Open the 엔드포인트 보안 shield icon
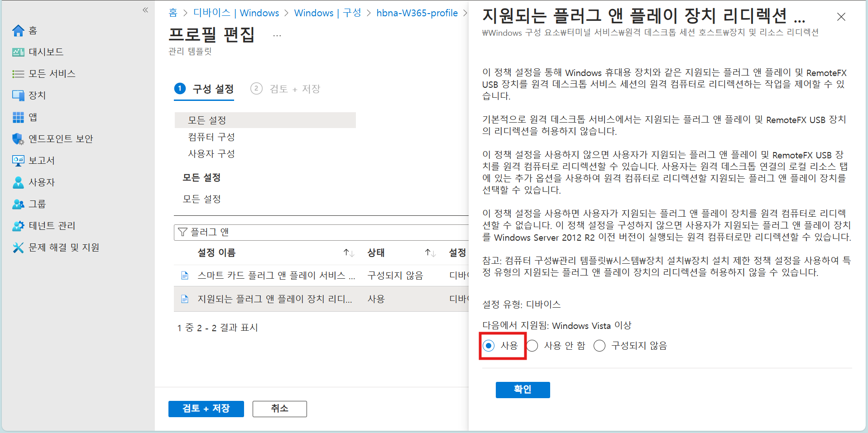The width and height of the screenshot is (868, 433). click(18, 139)
